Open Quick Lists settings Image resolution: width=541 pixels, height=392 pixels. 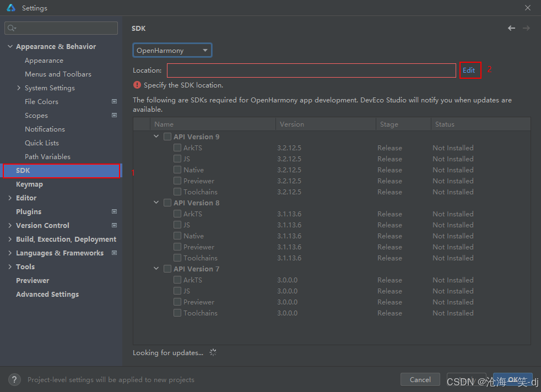pos(42,143)
